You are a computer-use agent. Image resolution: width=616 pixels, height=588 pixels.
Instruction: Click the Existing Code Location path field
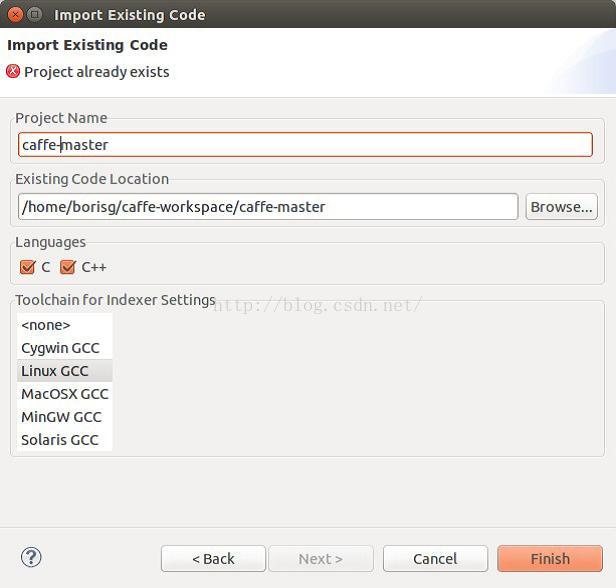pyautogui.click(x=268, y=207)
